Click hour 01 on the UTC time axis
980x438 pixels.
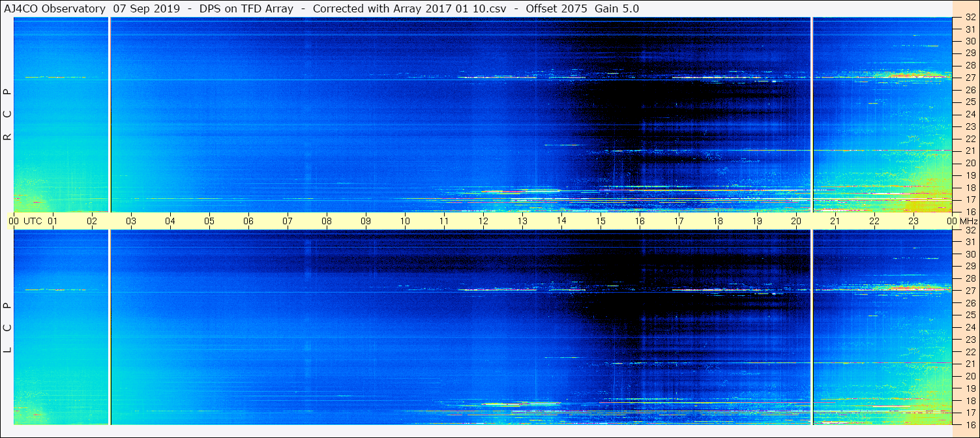pyautogui.click(x=53, y=221)
